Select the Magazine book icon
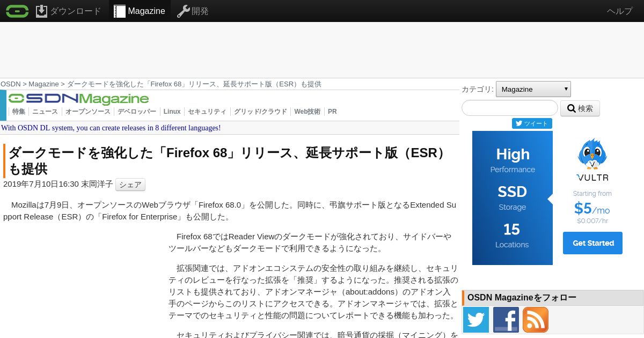 (x=120, y=11)
